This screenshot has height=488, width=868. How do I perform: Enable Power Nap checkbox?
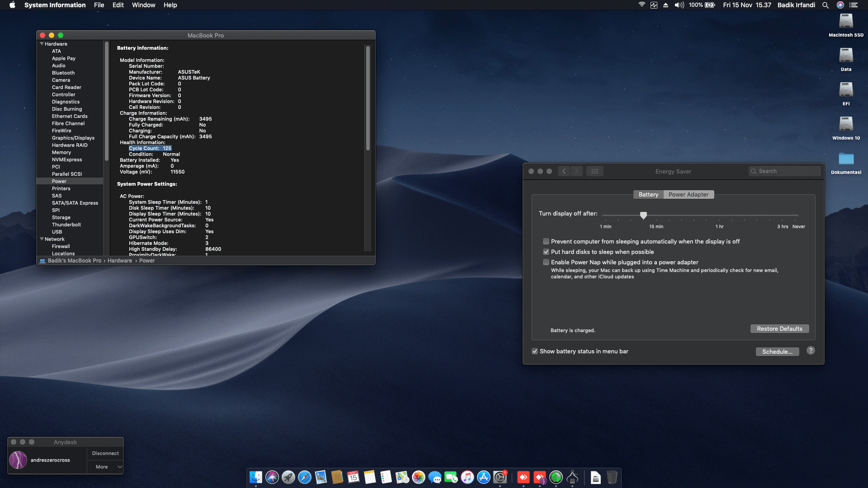(546, 262)
